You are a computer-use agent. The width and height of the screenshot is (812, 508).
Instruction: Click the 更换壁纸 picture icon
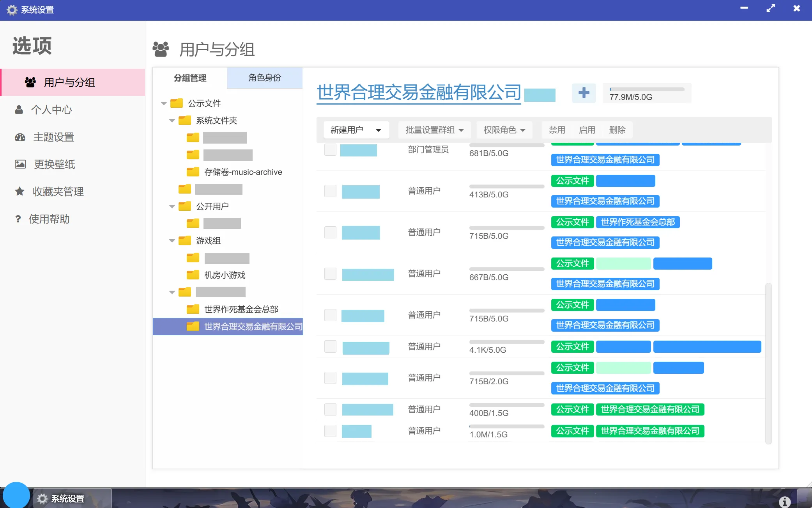20,164
